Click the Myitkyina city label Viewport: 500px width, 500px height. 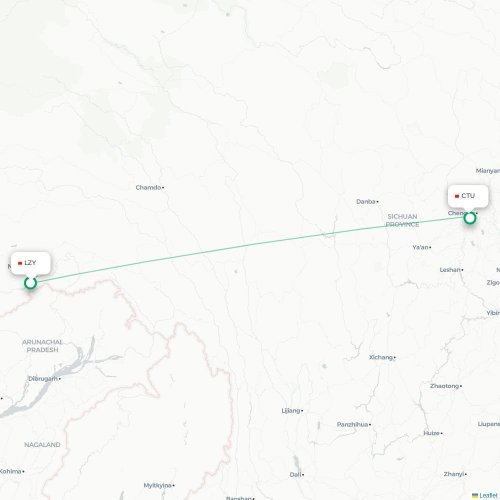(x=158, y=485)
